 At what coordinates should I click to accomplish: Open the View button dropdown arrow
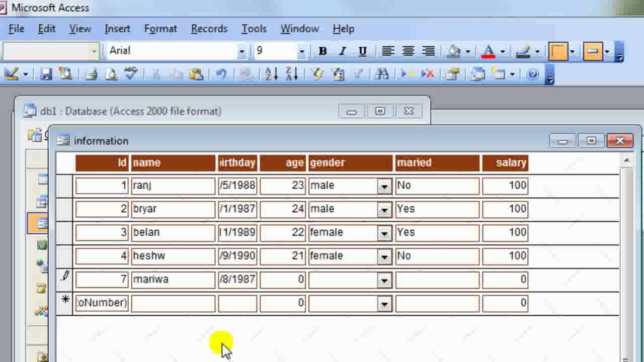coord(25,74)
